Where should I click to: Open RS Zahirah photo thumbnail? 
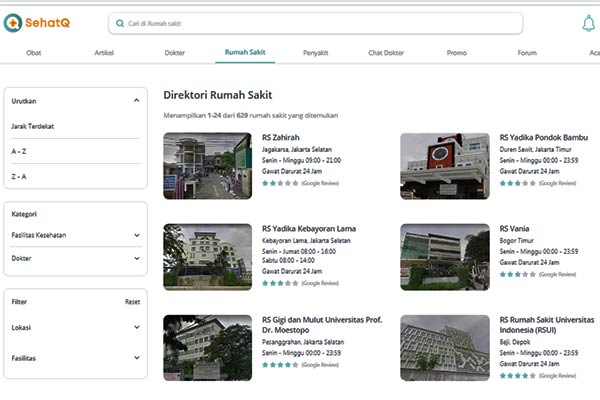207,166
